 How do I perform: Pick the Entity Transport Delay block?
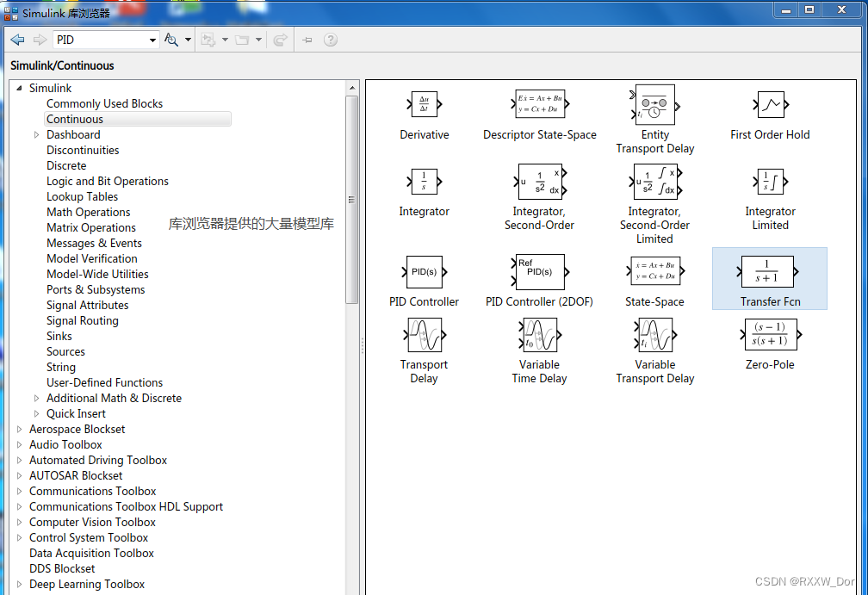coord(654,104)
